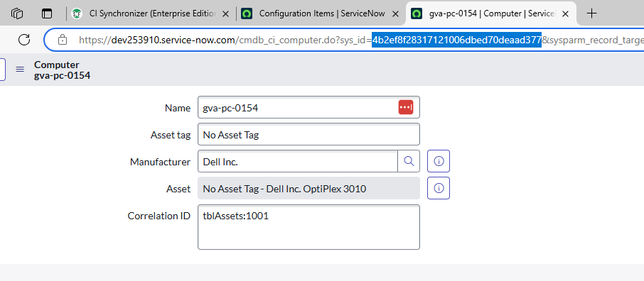Click the Asset tag label
644x281 pixels.
point(171,135)
